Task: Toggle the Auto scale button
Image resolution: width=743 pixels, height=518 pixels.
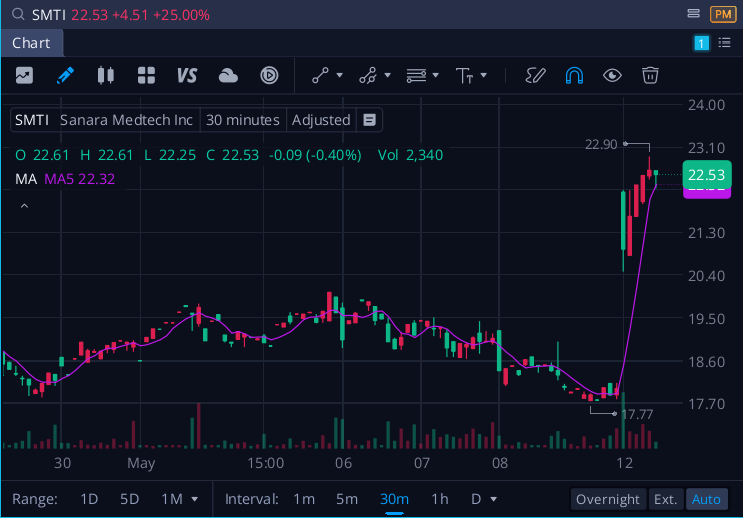Action: coord(707,499)
